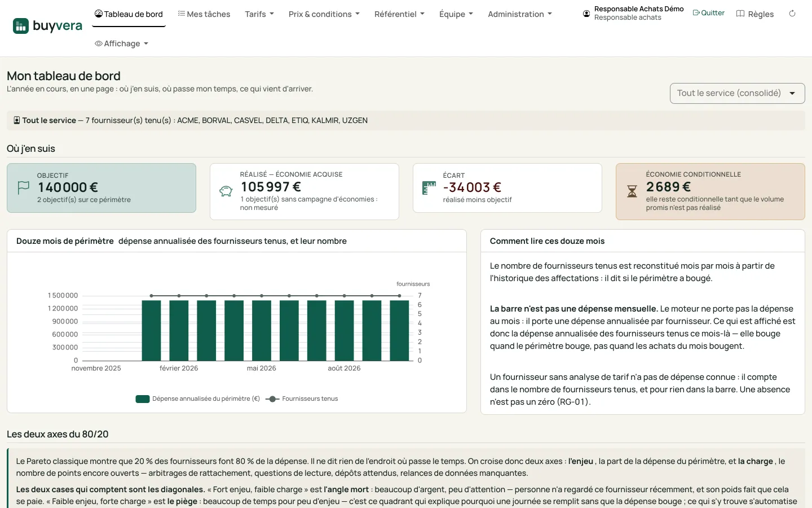The image size is (812, 508).
Task: Click the refresh icon in the header
Action: pyautogui.click(x=792, y=14)
